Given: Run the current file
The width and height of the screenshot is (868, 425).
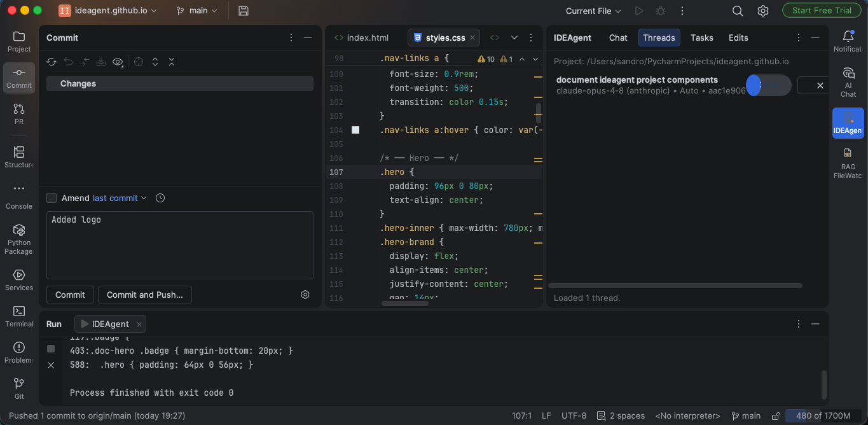Looking at the screenshot, I should [639, 11].
